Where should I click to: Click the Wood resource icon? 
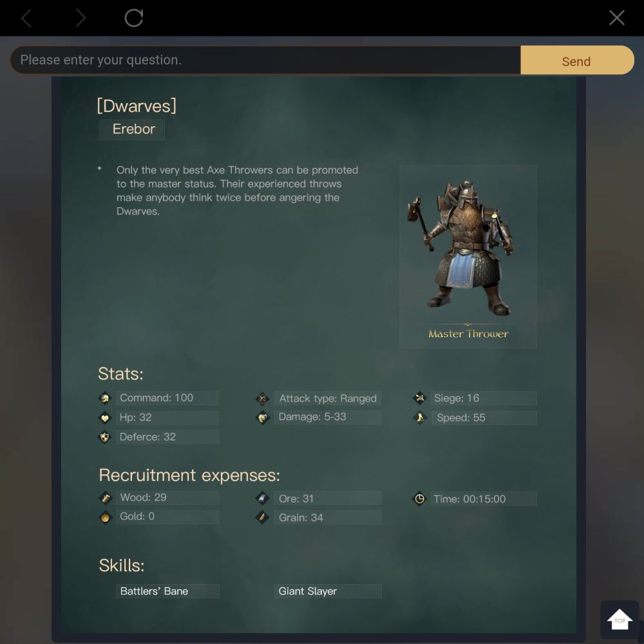[105, 498]
